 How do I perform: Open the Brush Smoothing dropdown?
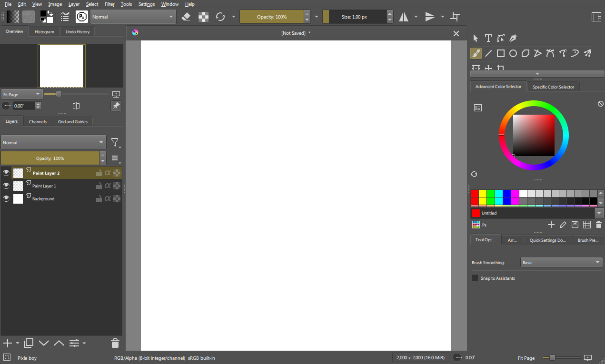(x=561, y=263)
